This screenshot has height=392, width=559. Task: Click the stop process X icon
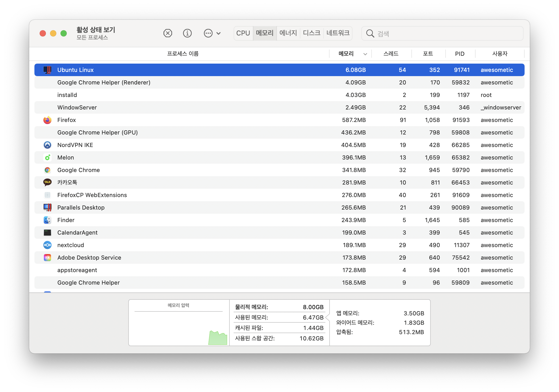coord(168,33)
